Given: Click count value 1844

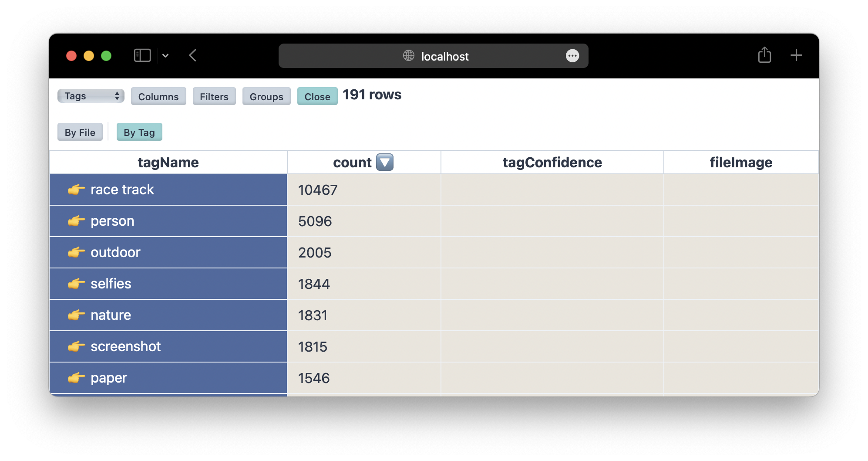Looking at the screenshot, I should pos(314,284).
